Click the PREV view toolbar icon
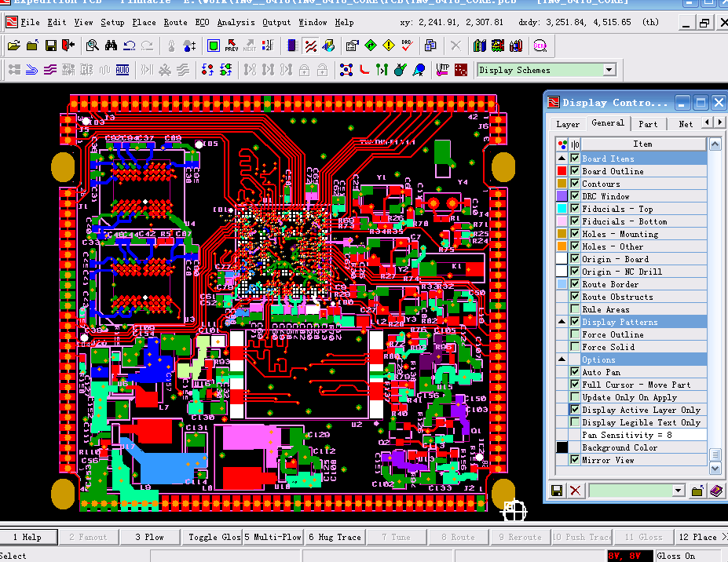The image size is (728, 562). (232, 46)
